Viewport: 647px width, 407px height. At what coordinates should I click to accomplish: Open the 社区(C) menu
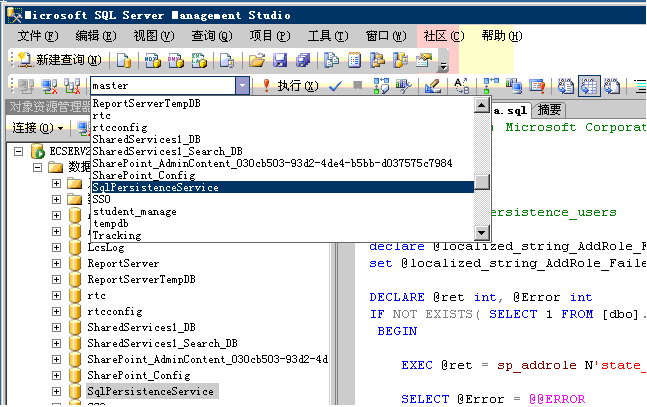[x=444, y=36]
